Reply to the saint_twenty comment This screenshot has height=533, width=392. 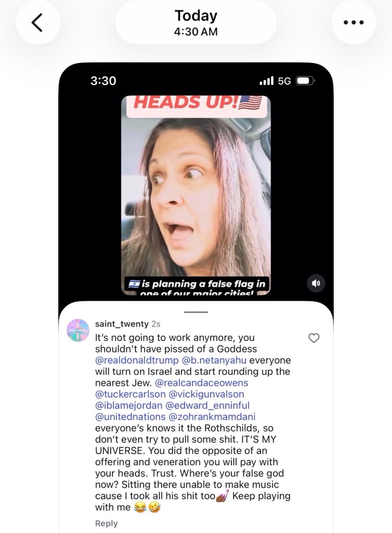[106, 523]
